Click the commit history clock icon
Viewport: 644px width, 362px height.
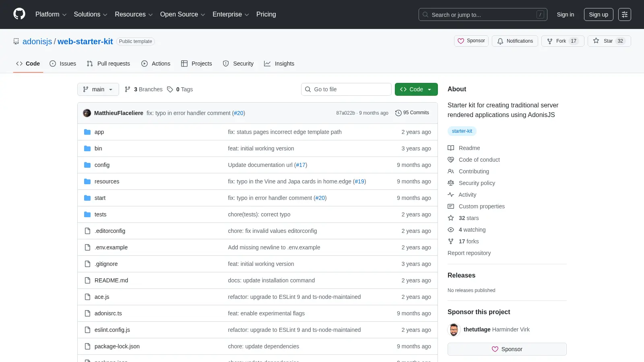(x=398, y=113)
